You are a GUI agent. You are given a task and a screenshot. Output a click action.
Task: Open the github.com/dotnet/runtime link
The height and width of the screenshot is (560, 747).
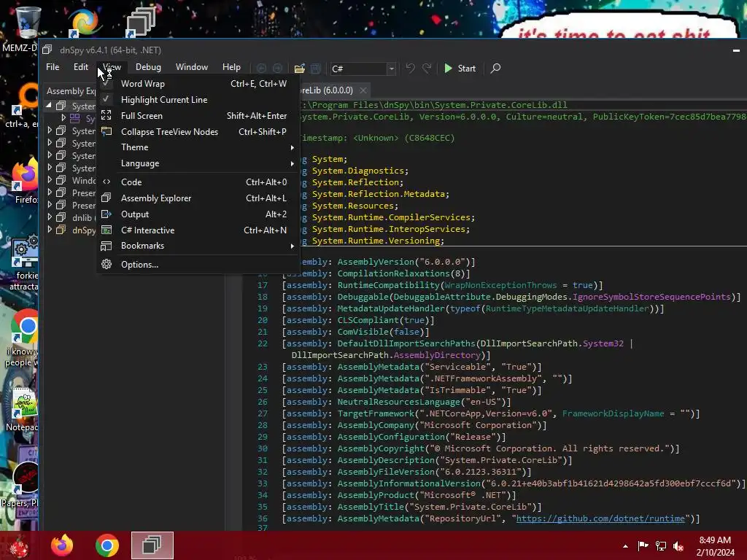[x=600, y=518]
